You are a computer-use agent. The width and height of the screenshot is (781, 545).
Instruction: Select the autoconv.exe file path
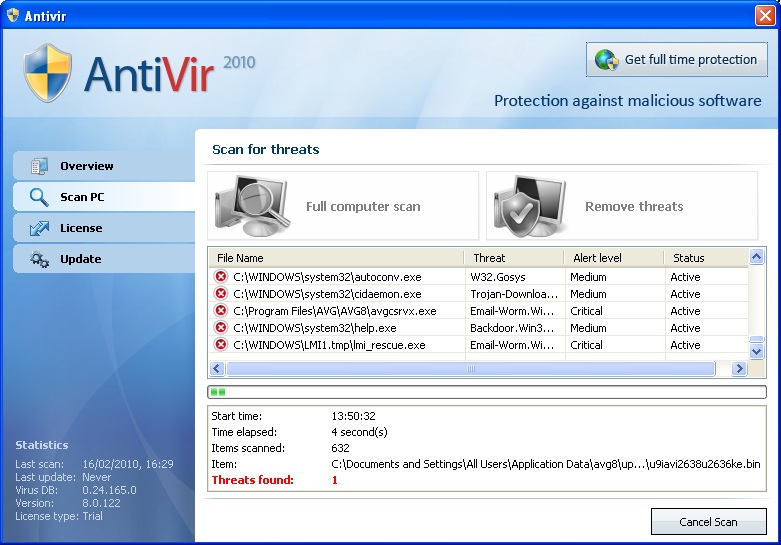click(327, 277)
